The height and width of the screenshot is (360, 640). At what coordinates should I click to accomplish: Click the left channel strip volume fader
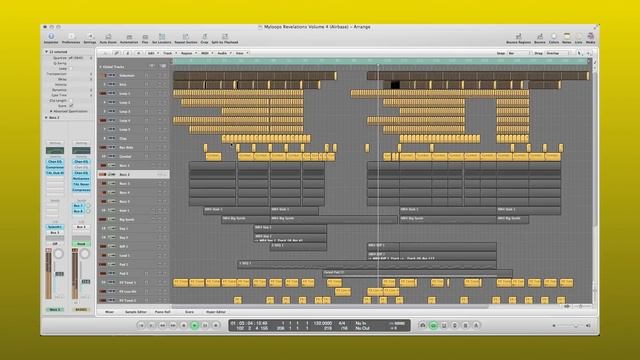click(60, 274)
